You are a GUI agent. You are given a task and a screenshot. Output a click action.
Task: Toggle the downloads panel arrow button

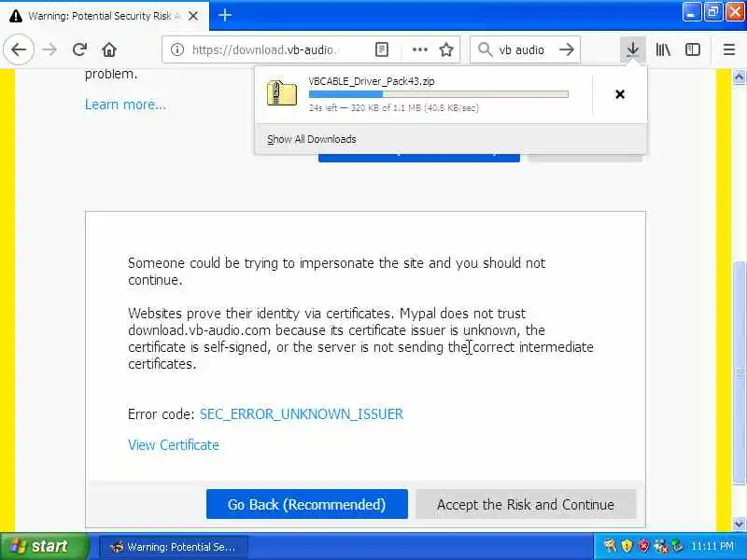pos(633,49)
